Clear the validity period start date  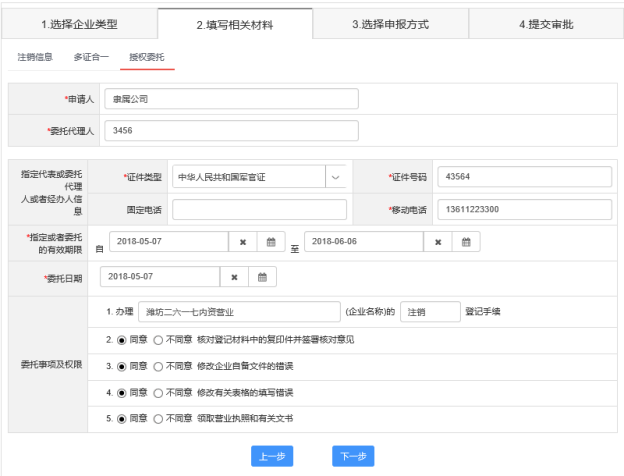(x=243, y=242)
